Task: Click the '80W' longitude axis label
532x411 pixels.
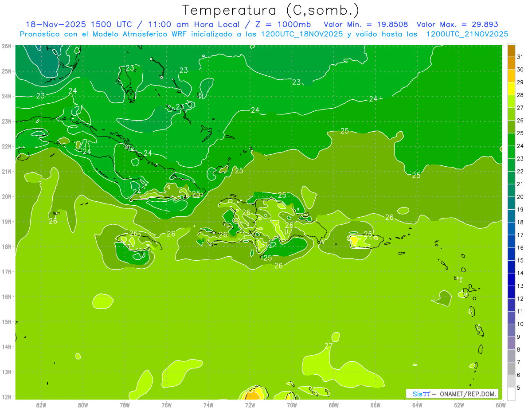Action: click(x=83, y=405)
